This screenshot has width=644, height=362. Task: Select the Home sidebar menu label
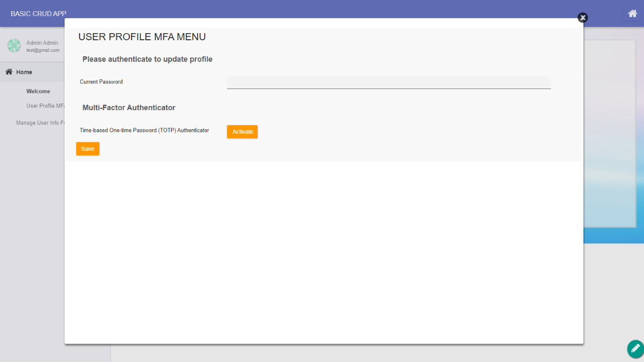click(24, 72)
